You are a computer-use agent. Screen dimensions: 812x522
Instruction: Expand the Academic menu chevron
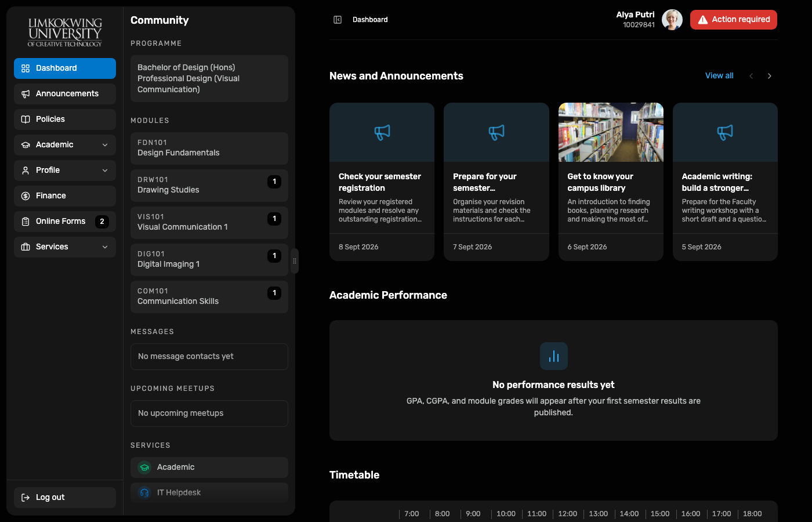point(105,145)
